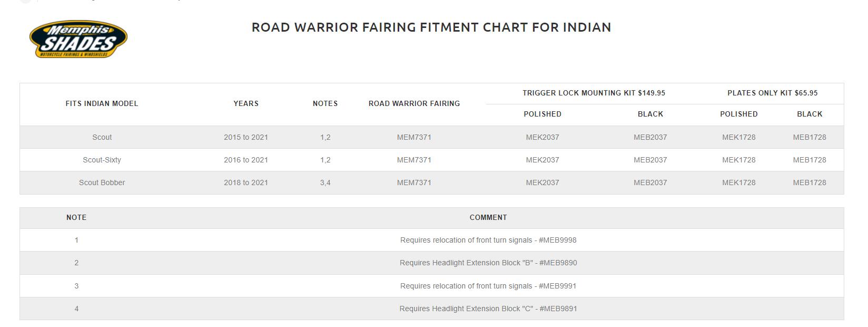Click polished MEK2037 in the Scout row
This screenshot has width=868, height=327.
pyautogui.click(x=542, y=137)
